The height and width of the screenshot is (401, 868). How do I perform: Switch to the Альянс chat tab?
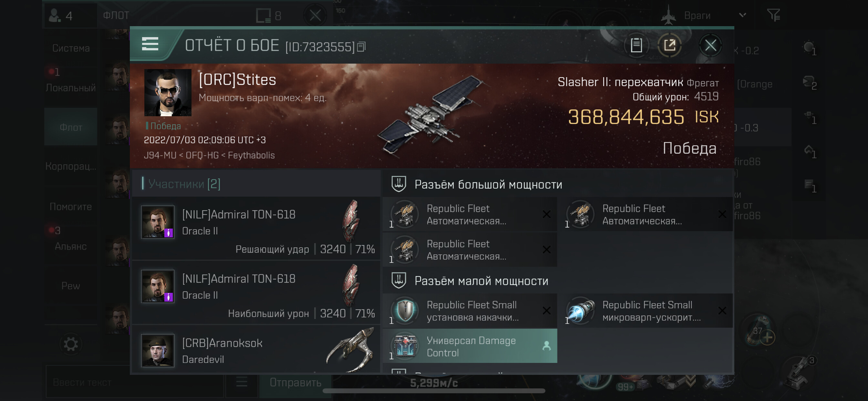click(x=71, y=240)
